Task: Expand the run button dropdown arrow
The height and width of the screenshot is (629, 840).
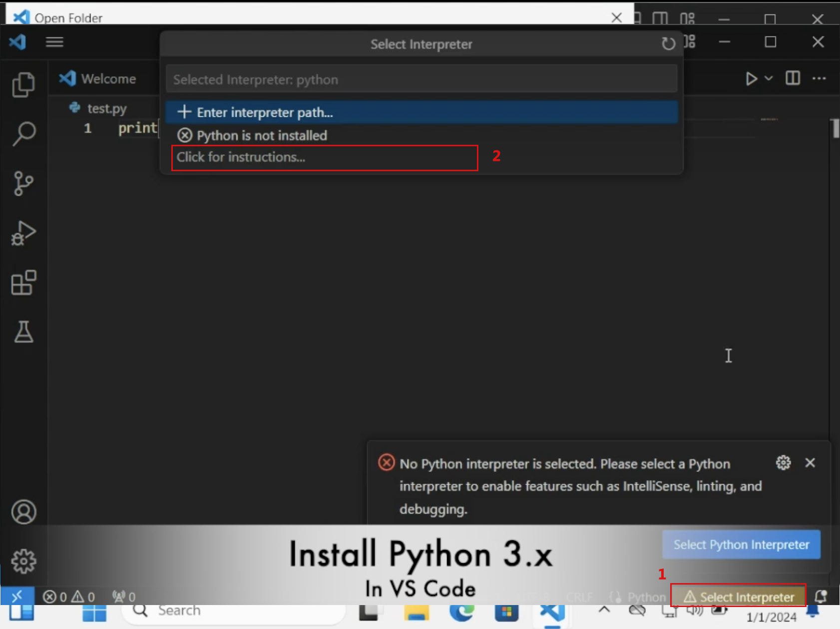Action: click(x=769, y=78)
